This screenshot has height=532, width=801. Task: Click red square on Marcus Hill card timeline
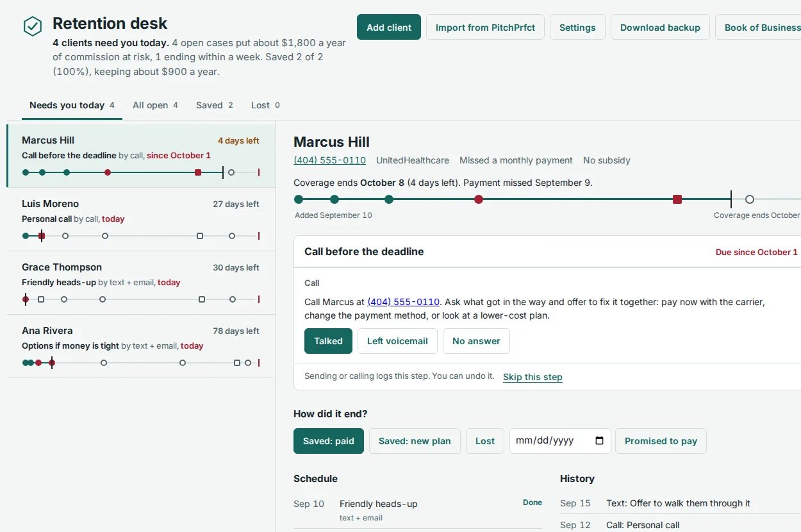(198, 172)
